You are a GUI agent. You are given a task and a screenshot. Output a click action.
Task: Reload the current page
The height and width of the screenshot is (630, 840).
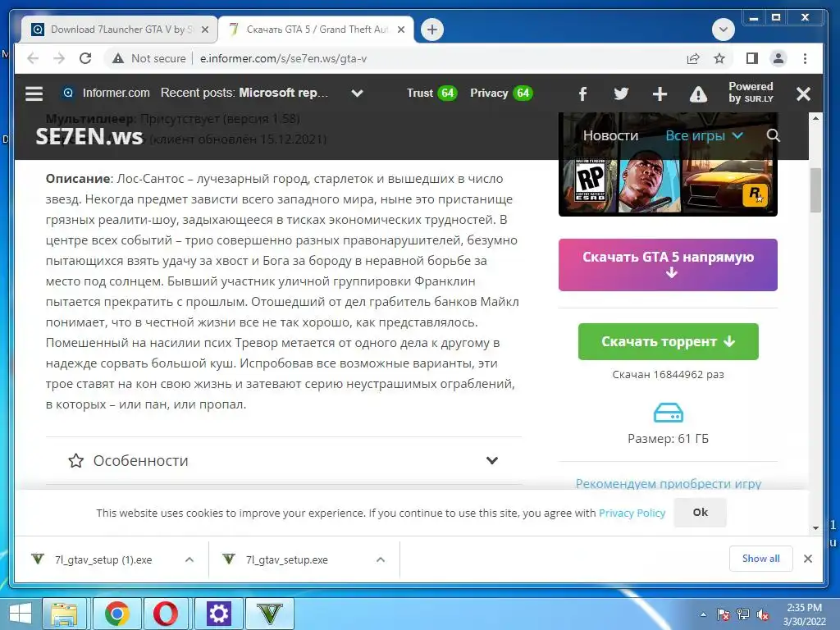pyautogui.click(x=85, y=58)
